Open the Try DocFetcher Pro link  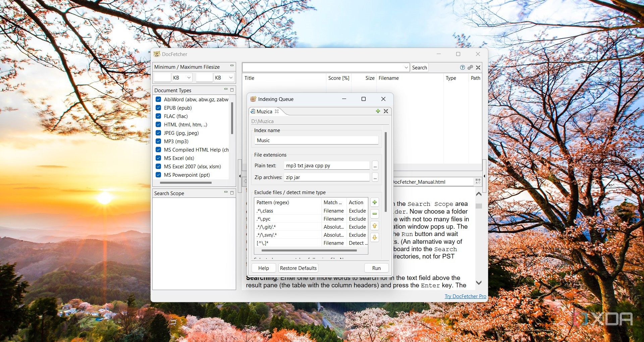click(x=465, y=296)
